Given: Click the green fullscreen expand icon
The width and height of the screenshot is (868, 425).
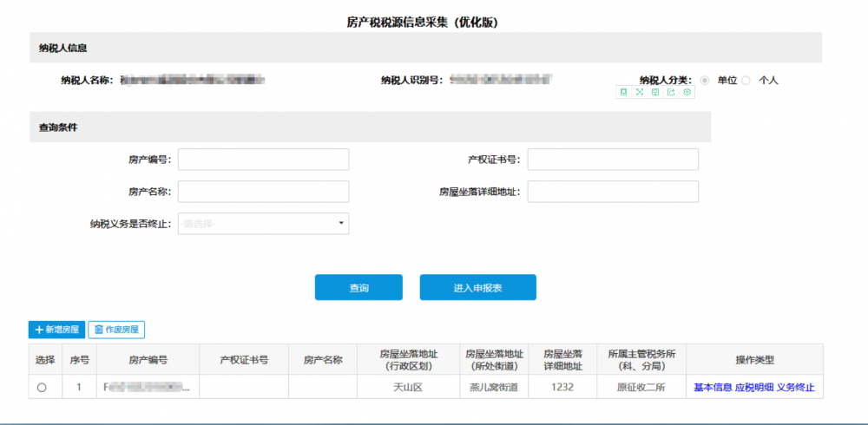Looking at the screenshot, I should click(x=639, y=92).
